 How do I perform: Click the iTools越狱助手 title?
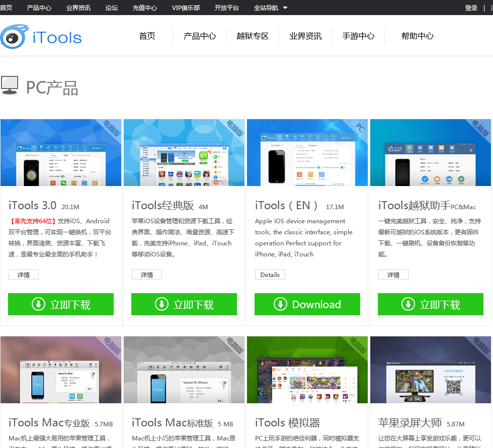click(415, 206)
